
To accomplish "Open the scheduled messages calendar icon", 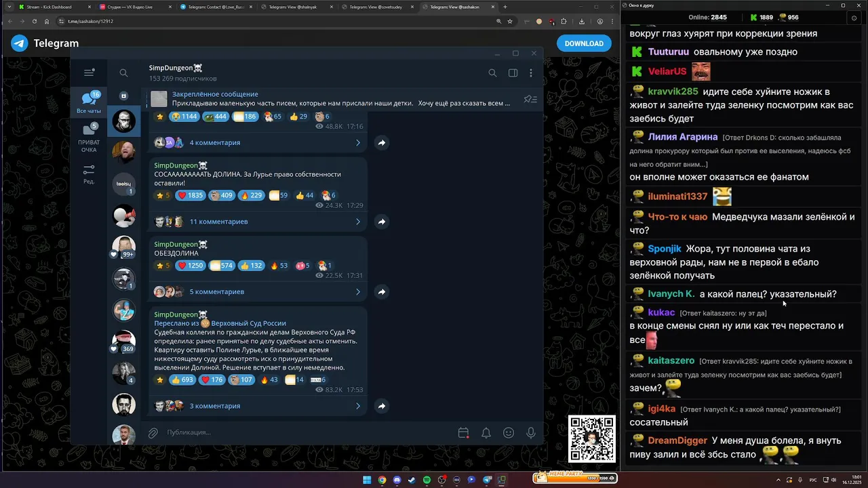I will click(x=463, y=432).
